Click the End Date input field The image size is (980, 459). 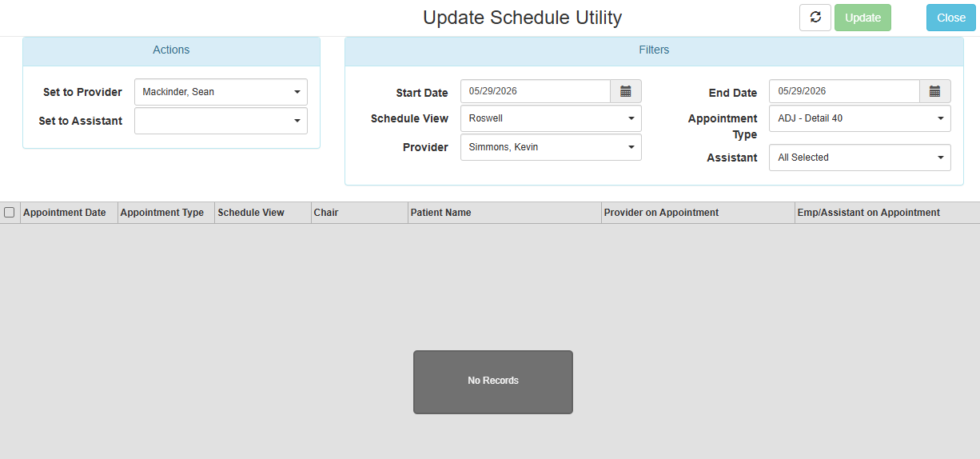(x=844, y=91)
